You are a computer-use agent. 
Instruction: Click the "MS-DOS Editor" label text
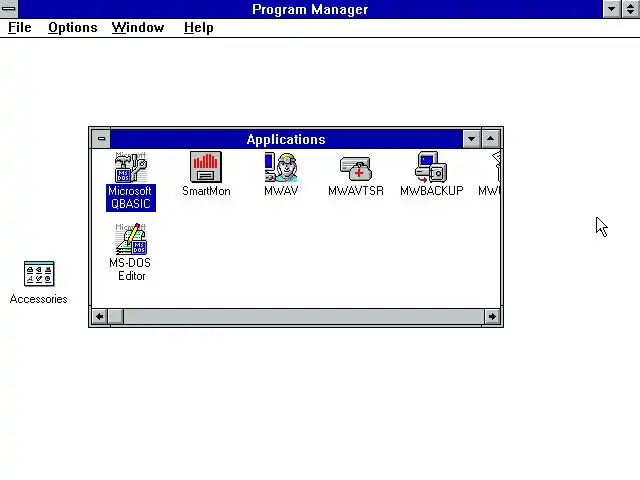[x=131, y=269]
